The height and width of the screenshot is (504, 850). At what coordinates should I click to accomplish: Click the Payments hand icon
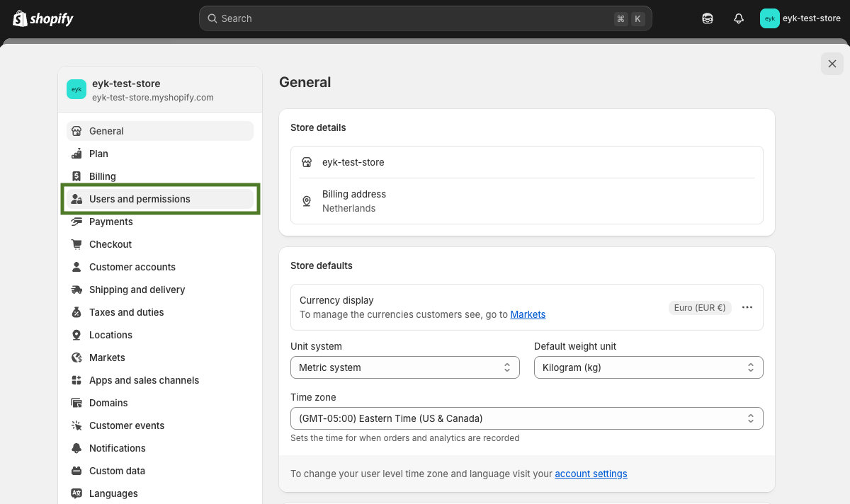[x=76, y=222]
